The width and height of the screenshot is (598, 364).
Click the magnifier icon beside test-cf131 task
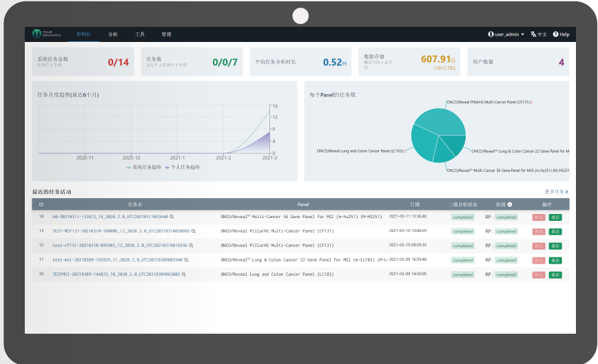click(x=191, y=246)
